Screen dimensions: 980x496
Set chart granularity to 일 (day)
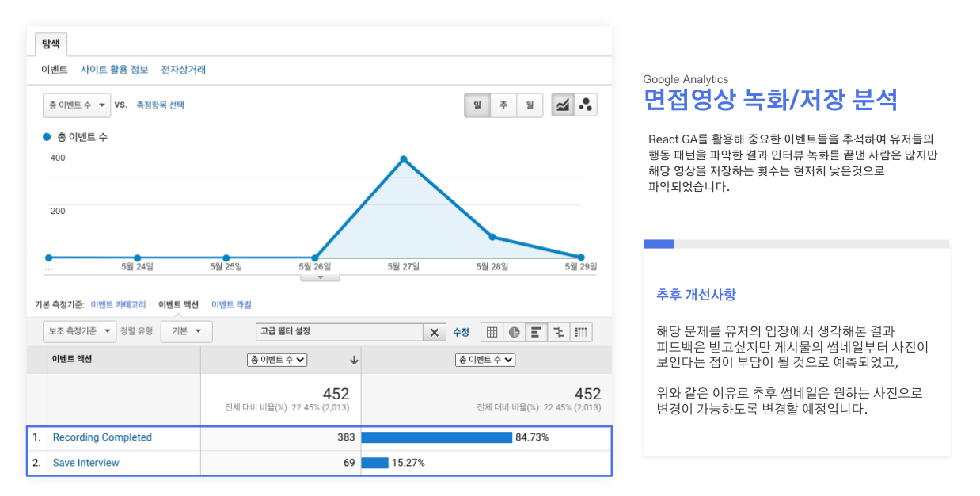click(x=477, y=105)
